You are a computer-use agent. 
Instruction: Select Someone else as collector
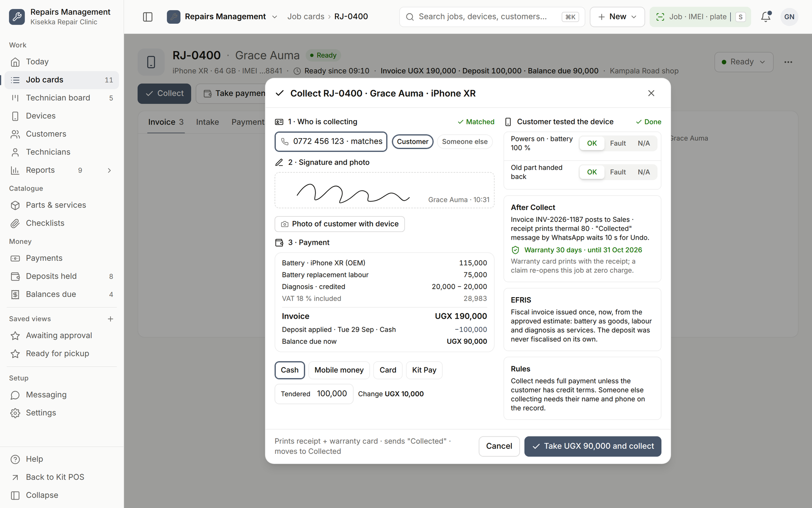[464, 142]
